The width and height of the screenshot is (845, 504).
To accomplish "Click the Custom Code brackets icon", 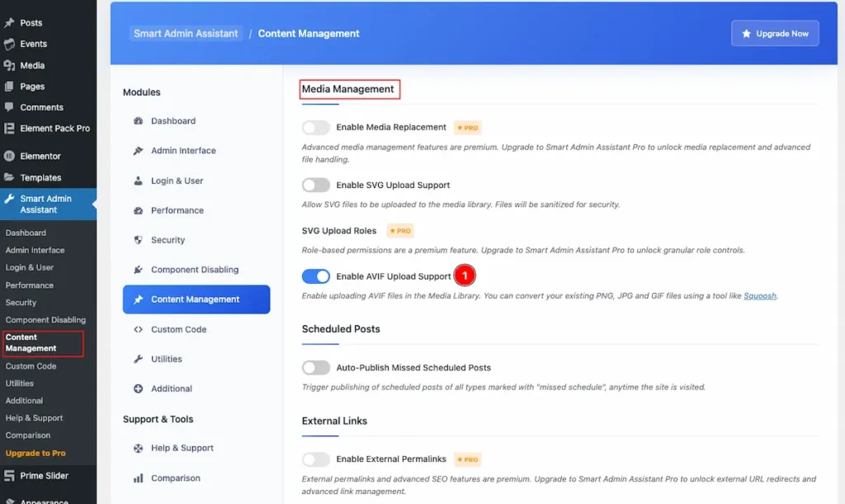I will 139,329.
